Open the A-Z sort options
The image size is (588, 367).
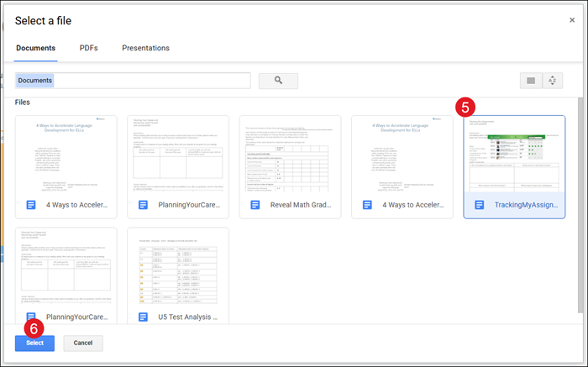coord(552,81)
